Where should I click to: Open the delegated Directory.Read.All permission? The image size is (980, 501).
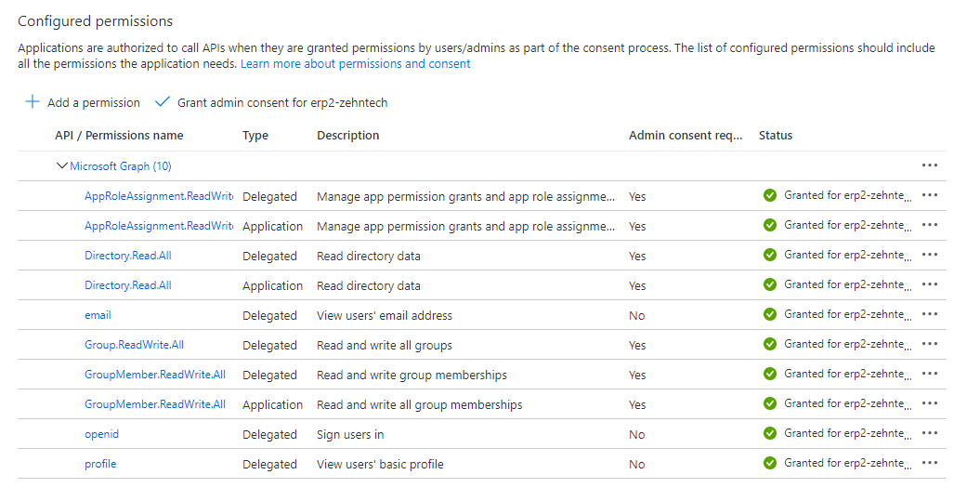coord(128,256)
